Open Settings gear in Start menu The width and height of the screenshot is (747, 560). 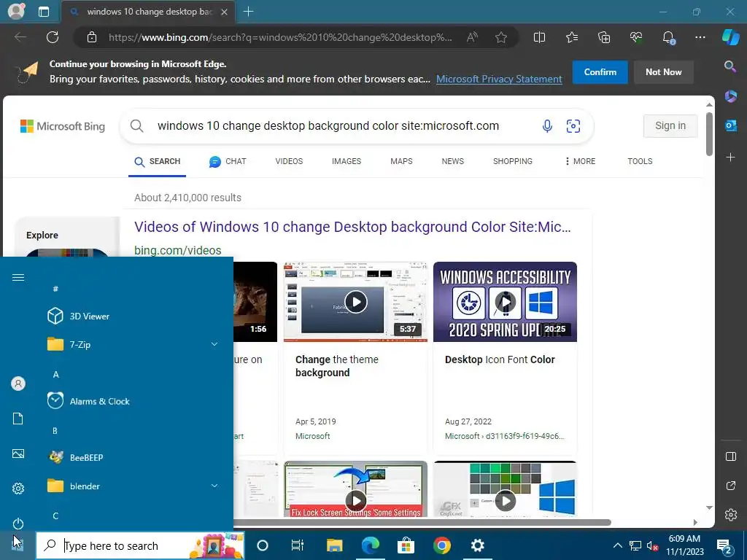click(18, 488)
